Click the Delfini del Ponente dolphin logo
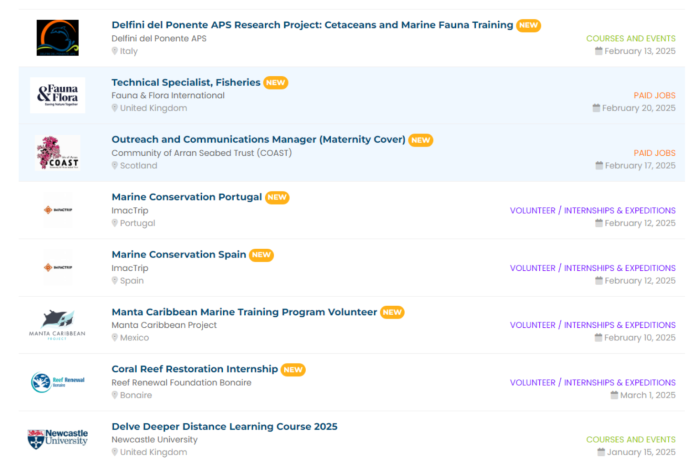 (x=58, y=38)
